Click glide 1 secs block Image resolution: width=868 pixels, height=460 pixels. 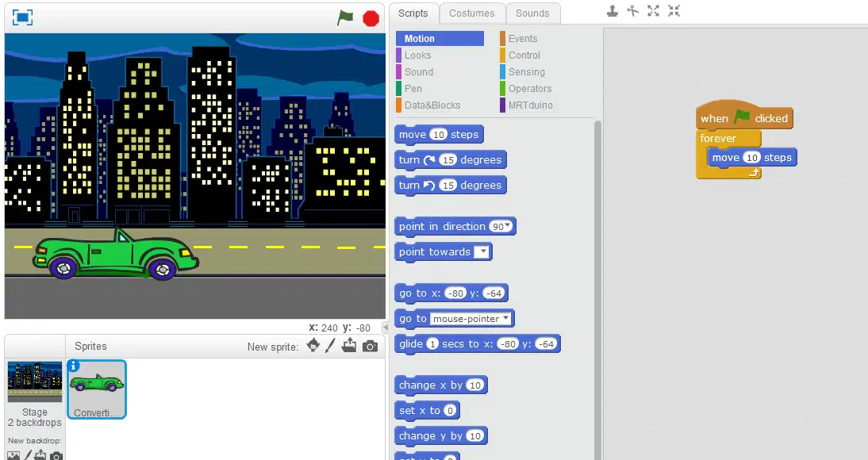(477, 344)
